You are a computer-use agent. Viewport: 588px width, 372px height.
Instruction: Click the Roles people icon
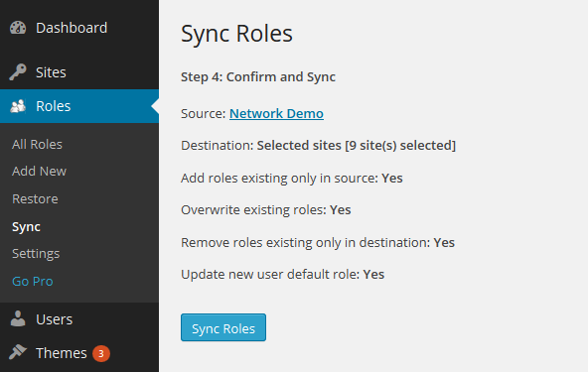(x=18, y=106)
